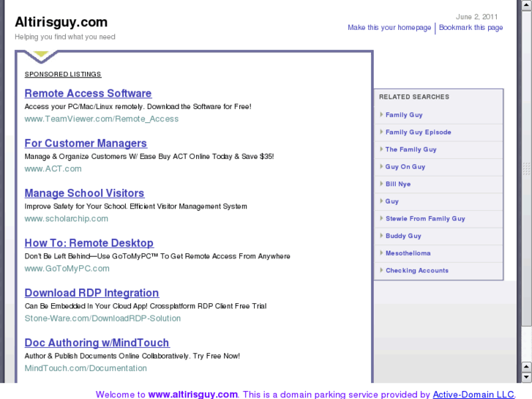Open Doc Authoring w/MindTouch listing
Image resolution: width=532 pixels, height=399 pixels.
click(97, 343)
